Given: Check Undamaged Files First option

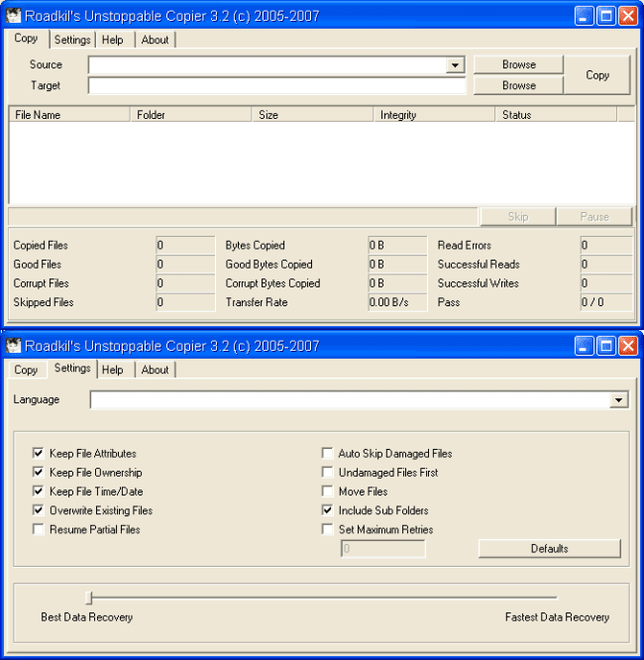Looking at the screenshot, I should [328, 473].
